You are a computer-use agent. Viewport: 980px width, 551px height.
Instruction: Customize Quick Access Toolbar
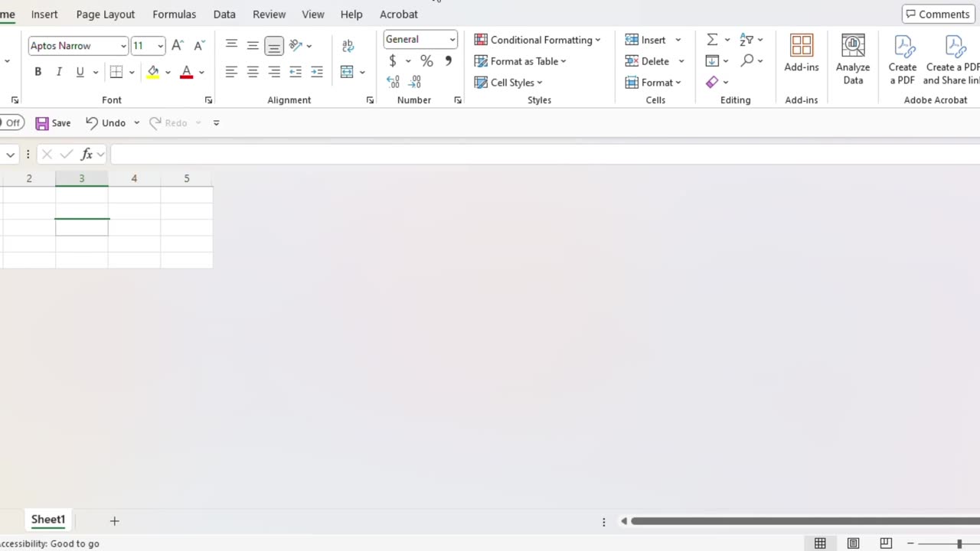coord(216,122)
